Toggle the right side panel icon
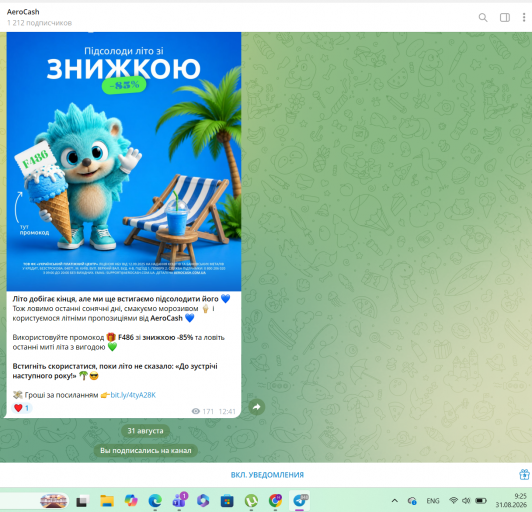 click(x=505, y=17)
